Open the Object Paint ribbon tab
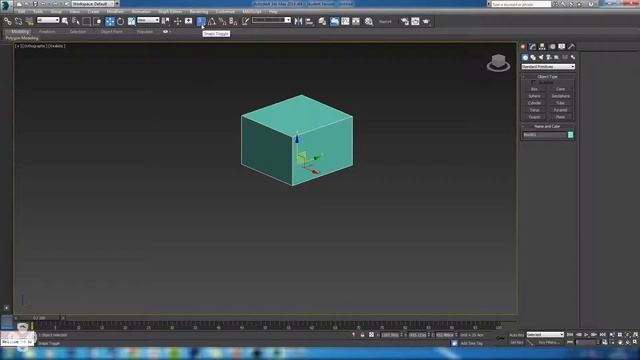Image resolution: width=640 pixels, height=360 pixels. point(111,31)
